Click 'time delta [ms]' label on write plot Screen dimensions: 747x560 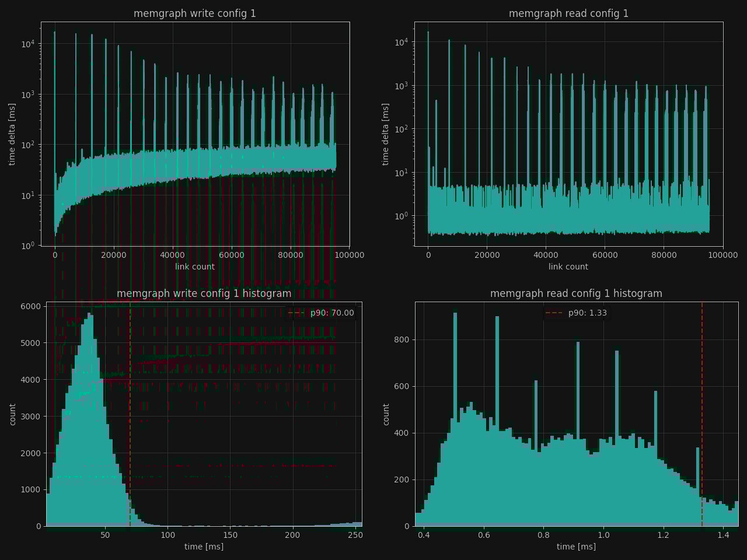(12, 134)
